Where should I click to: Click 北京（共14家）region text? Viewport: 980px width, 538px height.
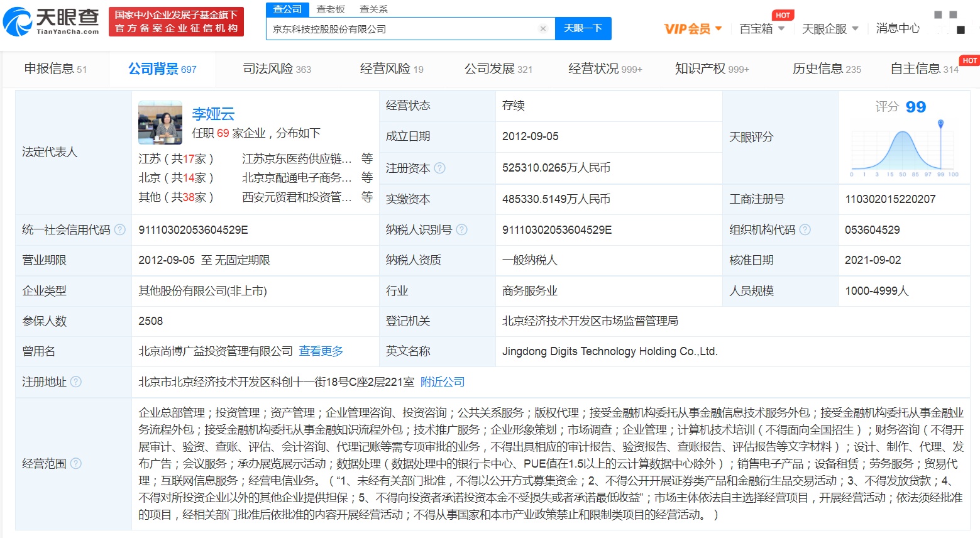point(176,178)
